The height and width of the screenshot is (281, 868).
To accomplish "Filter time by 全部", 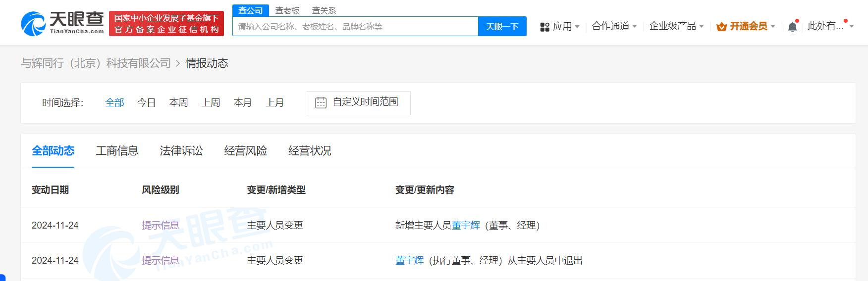I will pyautogui.click(x=114, y=102).
